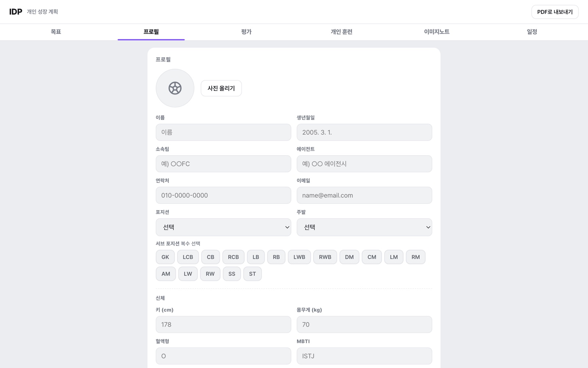Toggle the CB sub-position chip
Viewport: 588px width, 368px height.
[x=211, y=257]
